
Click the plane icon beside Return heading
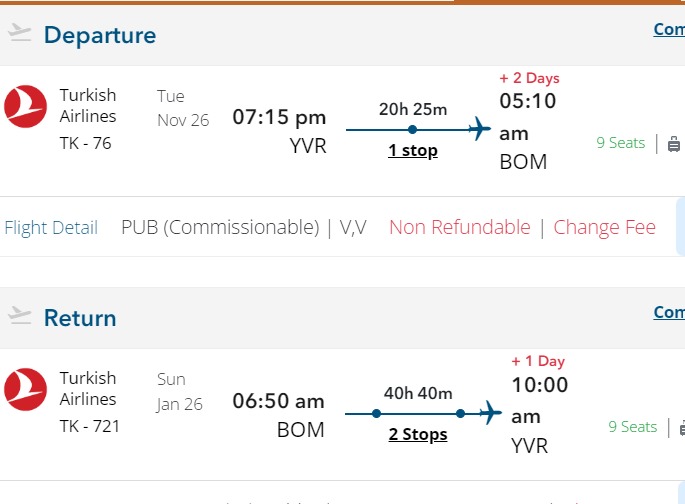click(20, 316)
